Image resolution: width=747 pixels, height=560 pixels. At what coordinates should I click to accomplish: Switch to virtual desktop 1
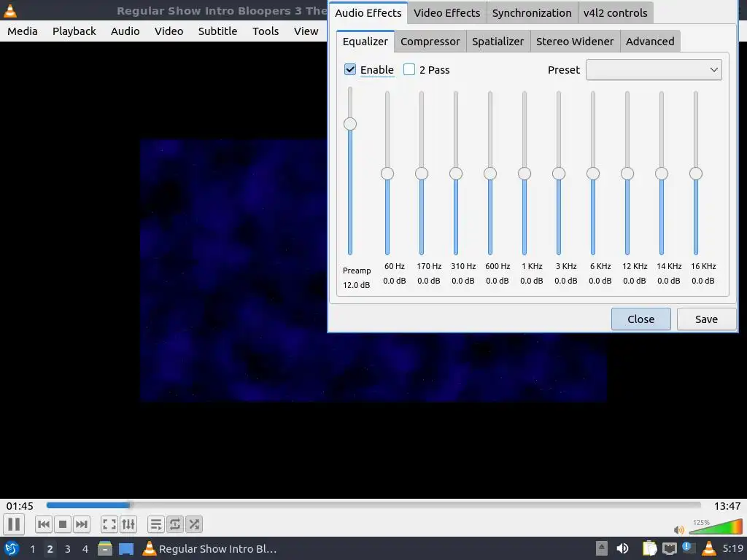32,548
